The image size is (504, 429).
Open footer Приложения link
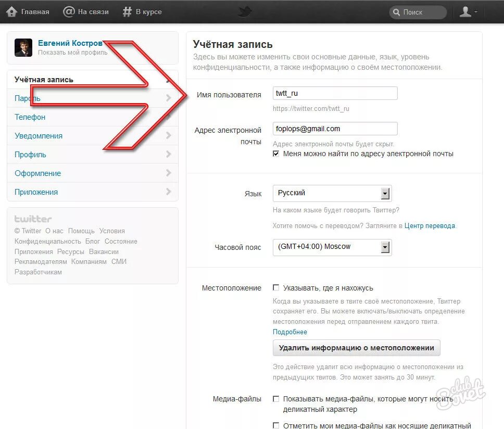pos(33,251)
